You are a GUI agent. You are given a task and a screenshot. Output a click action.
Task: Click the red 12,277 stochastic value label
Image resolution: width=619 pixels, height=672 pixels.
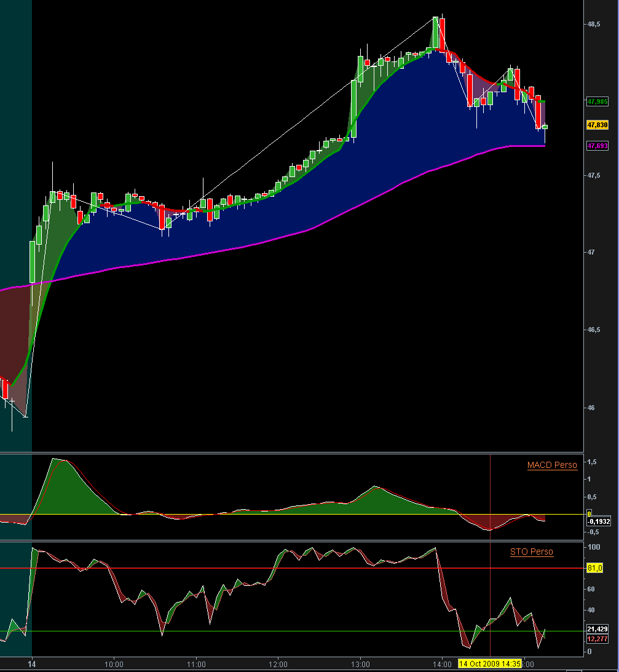[x=597, y=639]
